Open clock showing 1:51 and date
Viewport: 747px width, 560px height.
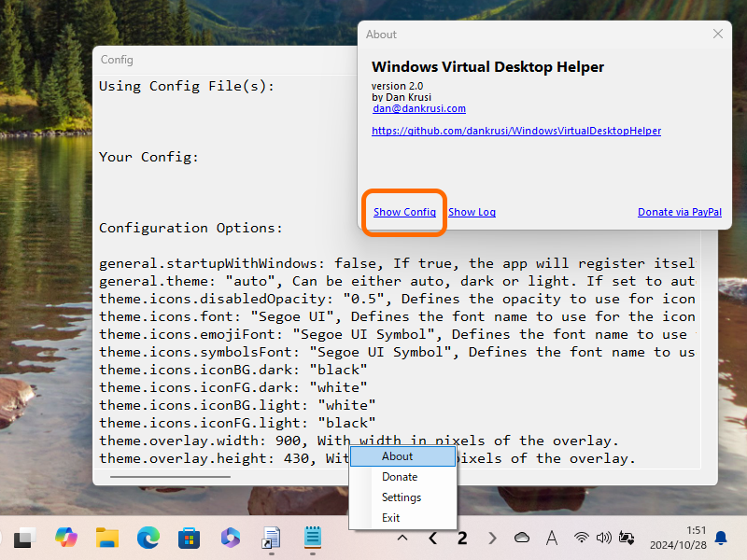point(678,539)
